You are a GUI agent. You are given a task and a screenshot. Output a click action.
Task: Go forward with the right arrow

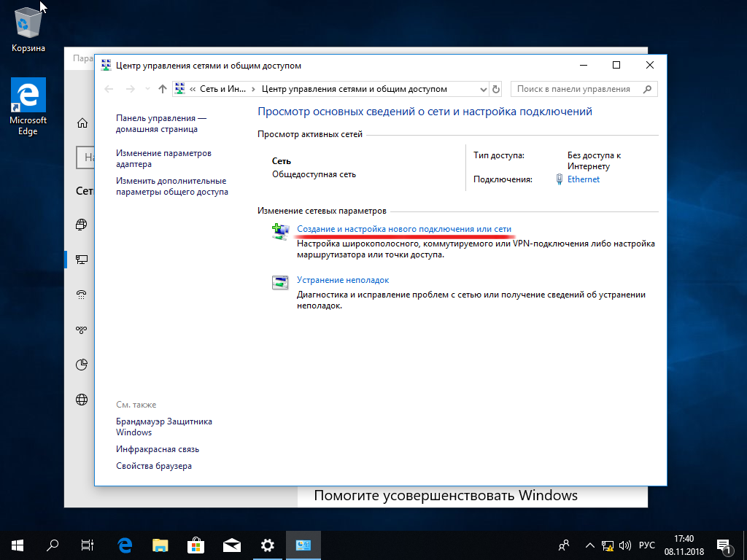pos(130,89)
